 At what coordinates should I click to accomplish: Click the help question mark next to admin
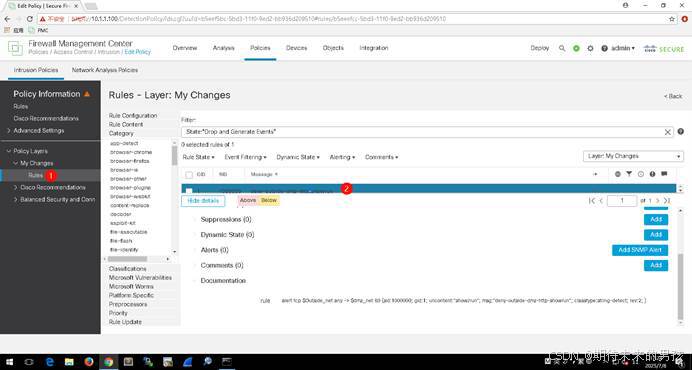coord(604,49)
